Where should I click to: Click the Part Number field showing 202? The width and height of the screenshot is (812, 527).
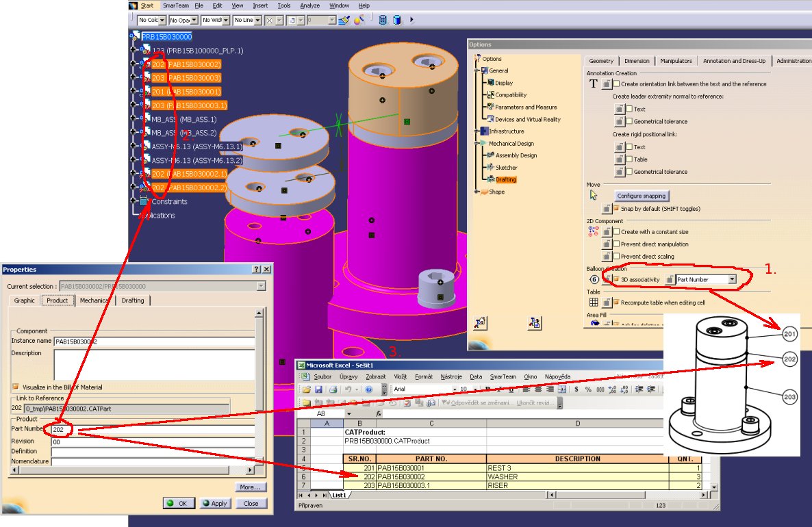pos(153,430)
